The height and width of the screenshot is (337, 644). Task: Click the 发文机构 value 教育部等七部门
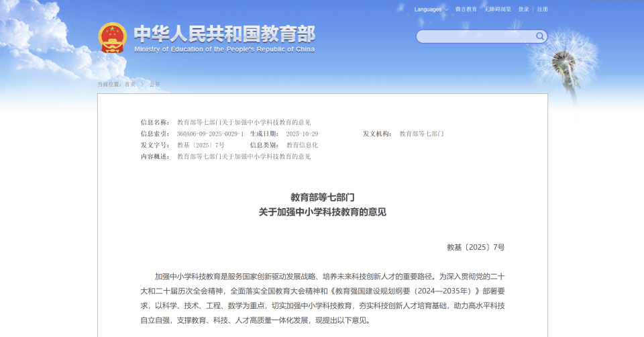[x=421, y=134]
